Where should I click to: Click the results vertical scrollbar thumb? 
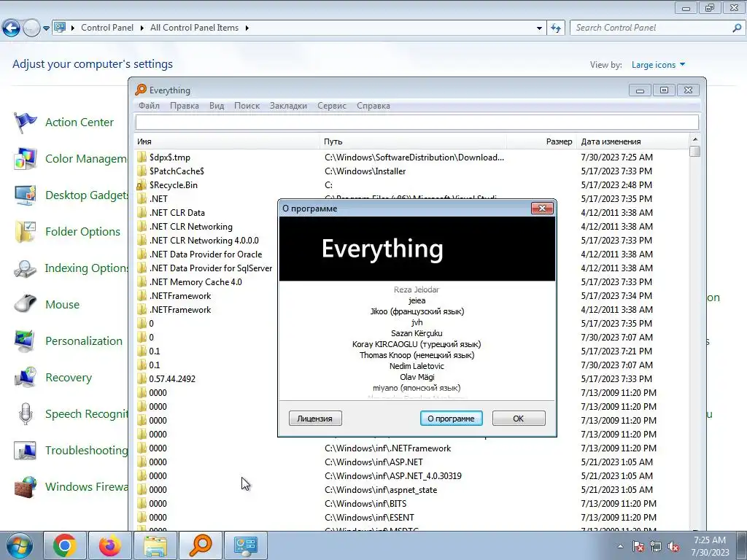point(695,152)
